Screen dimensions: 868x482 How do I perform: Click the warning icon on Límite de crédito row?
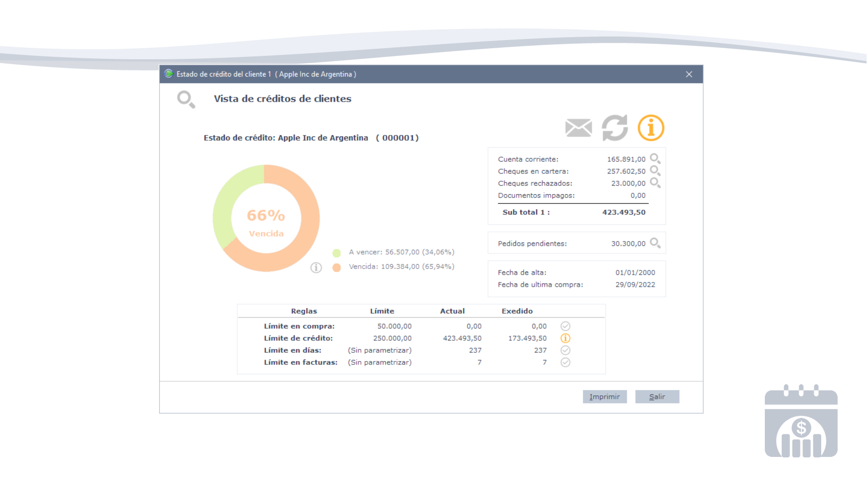565,338
